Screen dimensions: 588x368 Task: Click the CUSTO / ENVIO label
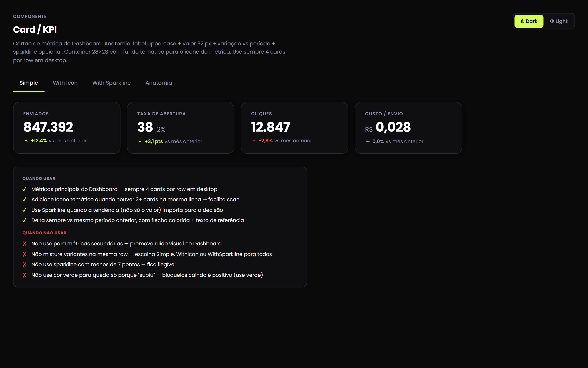point(384,114)
